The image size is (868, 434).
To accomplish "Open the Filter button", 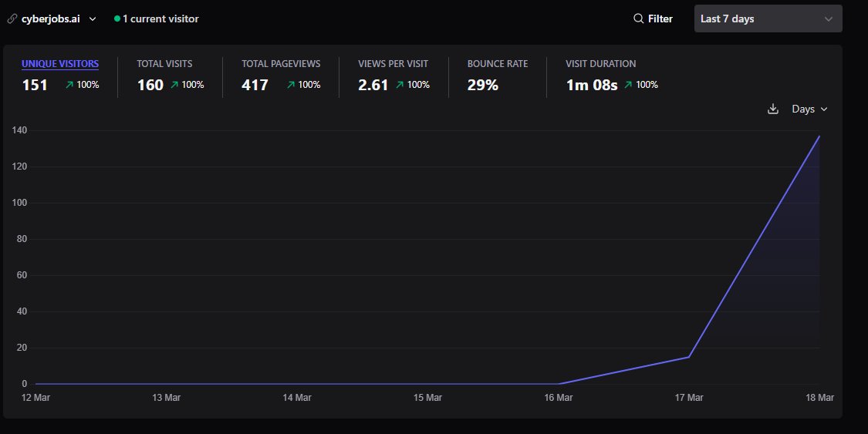I will coord(654,19).
